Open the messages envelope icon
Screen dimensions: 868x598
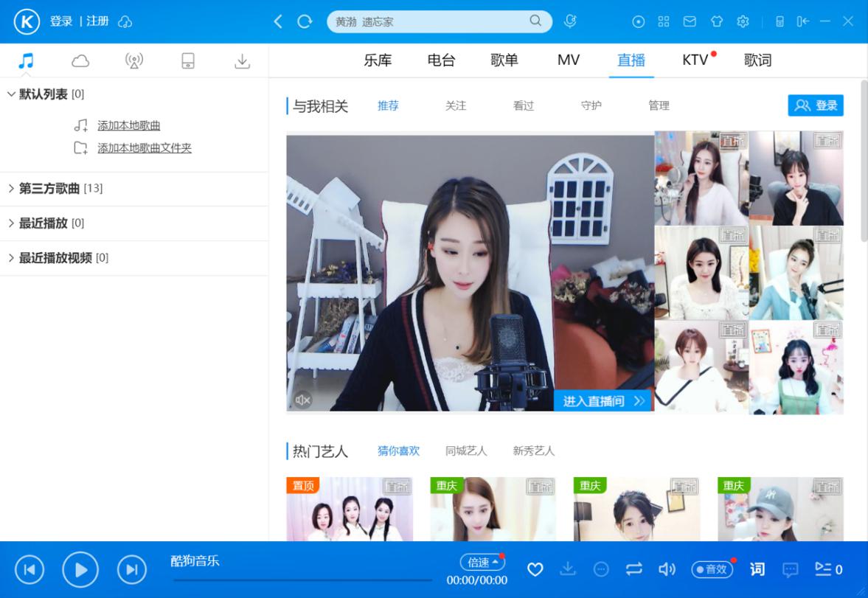(x=690, y=21)
